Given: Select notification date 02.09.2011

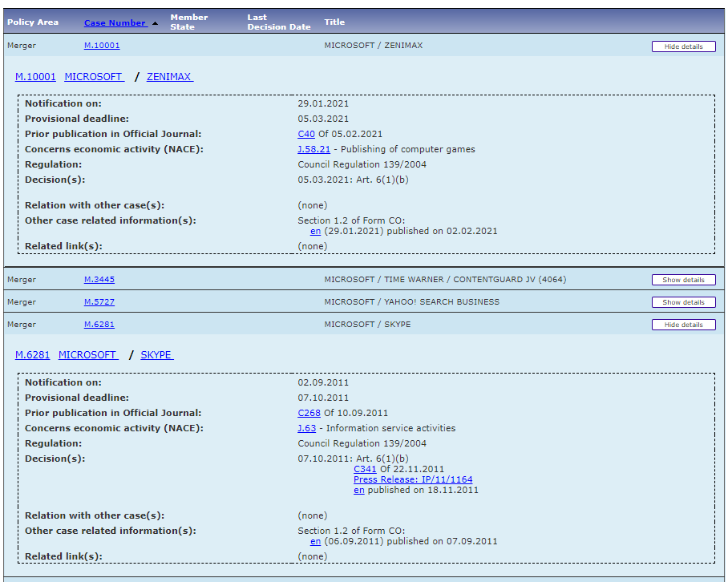Looking at the screenshot, I should tap(323, 382).
